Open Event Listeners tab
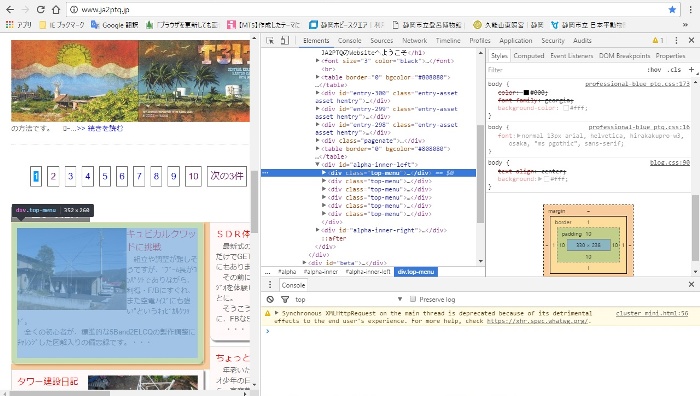The width and height of the screenshot is (700, 396). pos(572,56)
